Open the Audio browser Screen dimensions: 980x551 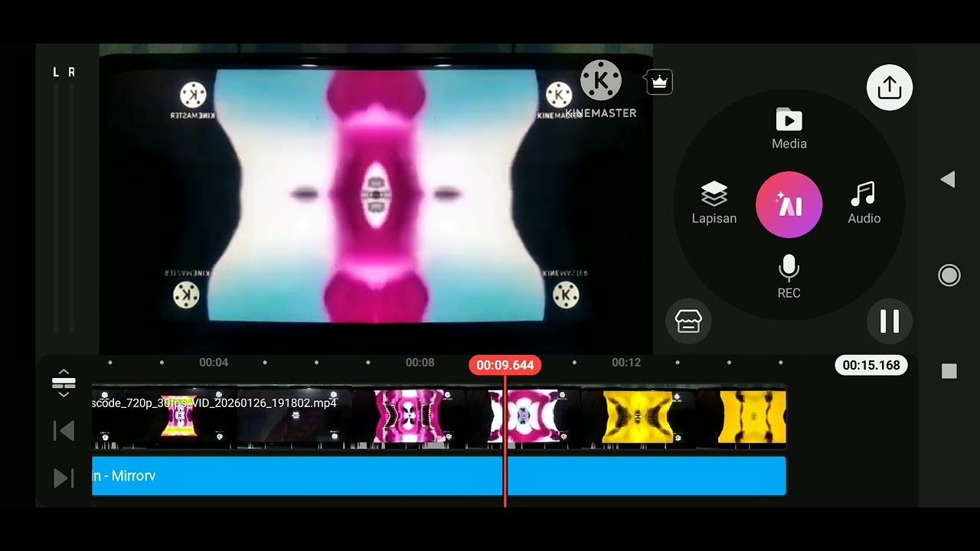(864, 204)
